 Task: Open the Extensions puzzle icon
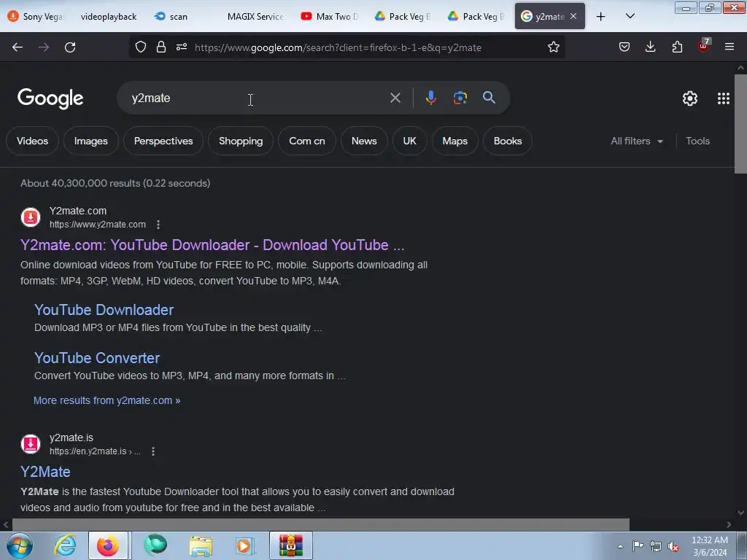(x=677, y=47)
